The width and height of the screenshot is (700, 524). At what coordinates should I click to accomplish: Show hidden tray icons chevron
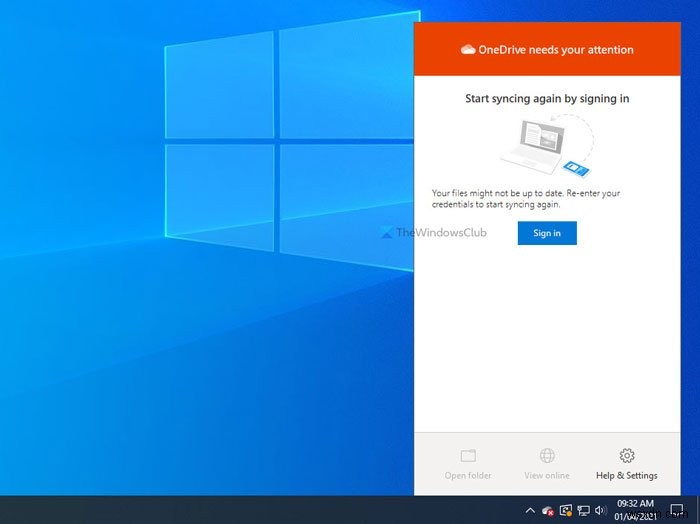pos(530,510)
